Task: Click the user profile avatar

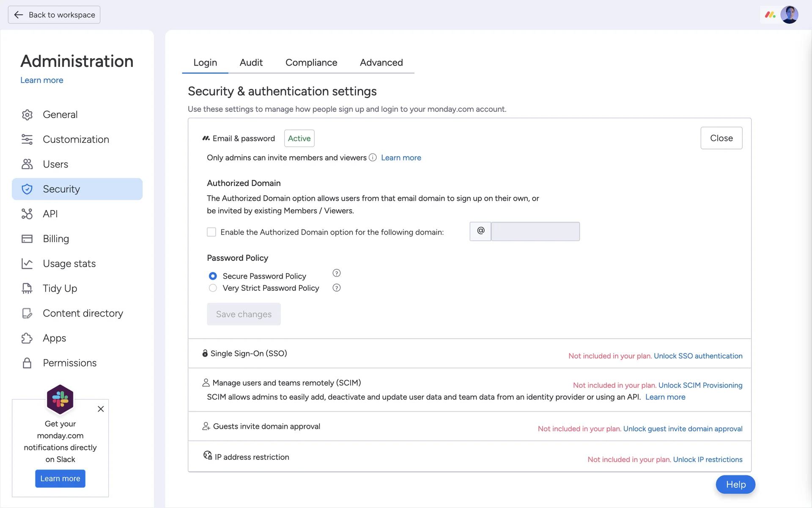Action: coord(789,15)
